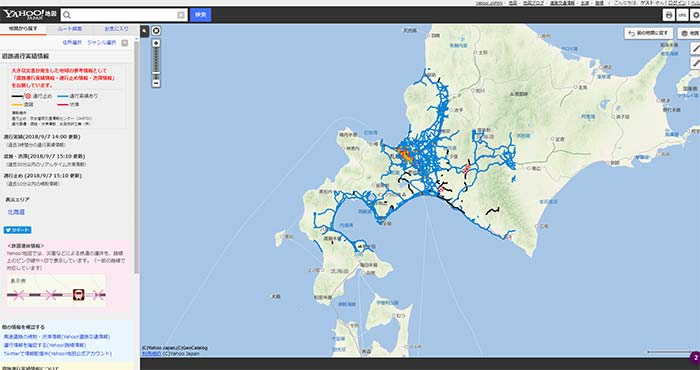
Task: Click the print map icon
Action: pyautogui.click(x=668, y=15)
